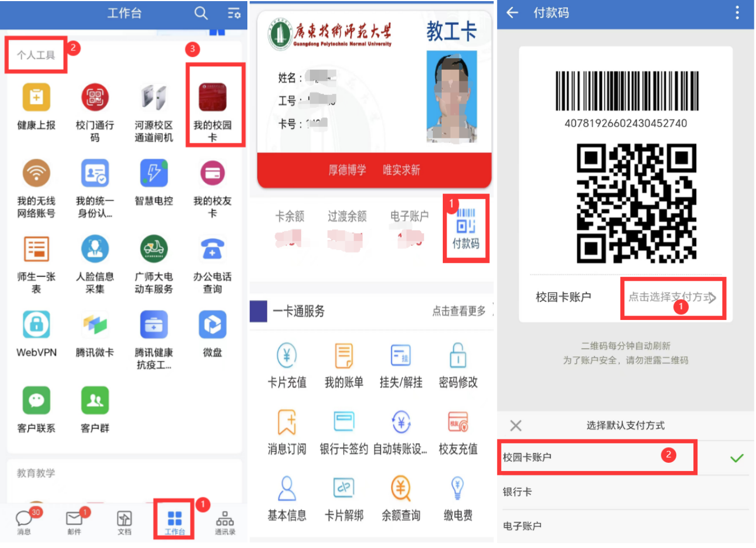This screenshot has width=756, height=548.
Task: Open 我的账单 my bills
Action: (344, 365)
